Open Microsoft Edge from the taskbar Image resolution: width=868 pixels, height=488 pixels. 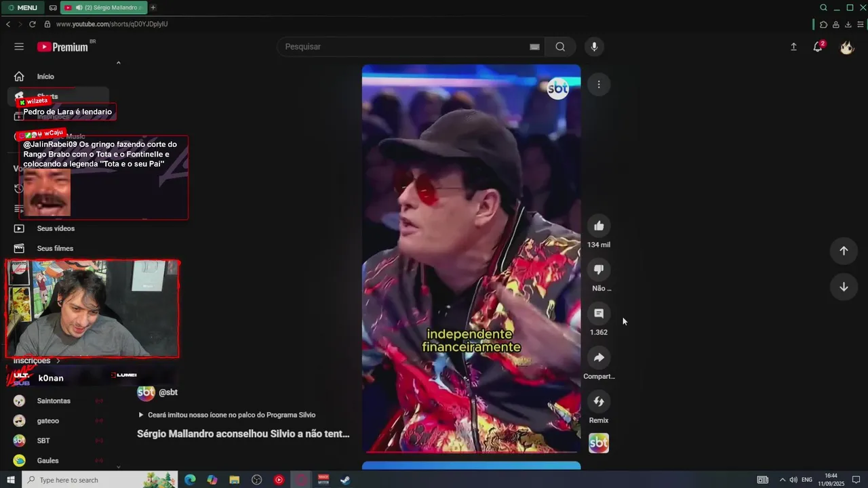pos(190,480)
